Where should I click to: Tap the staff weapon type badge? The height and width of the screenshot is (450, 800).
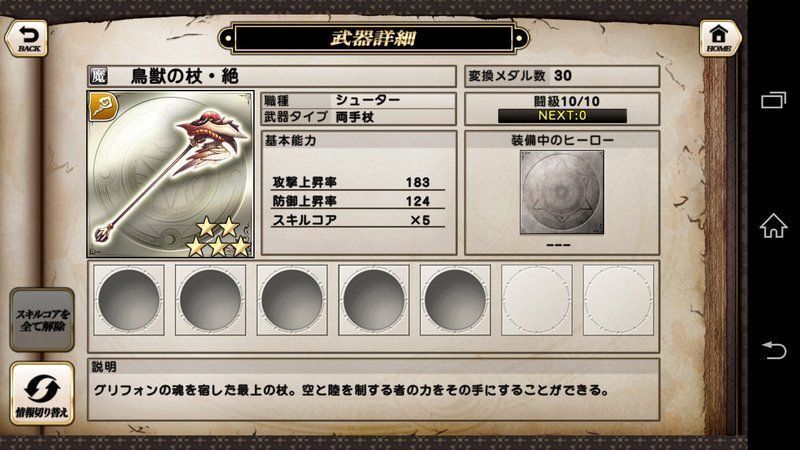104,107
